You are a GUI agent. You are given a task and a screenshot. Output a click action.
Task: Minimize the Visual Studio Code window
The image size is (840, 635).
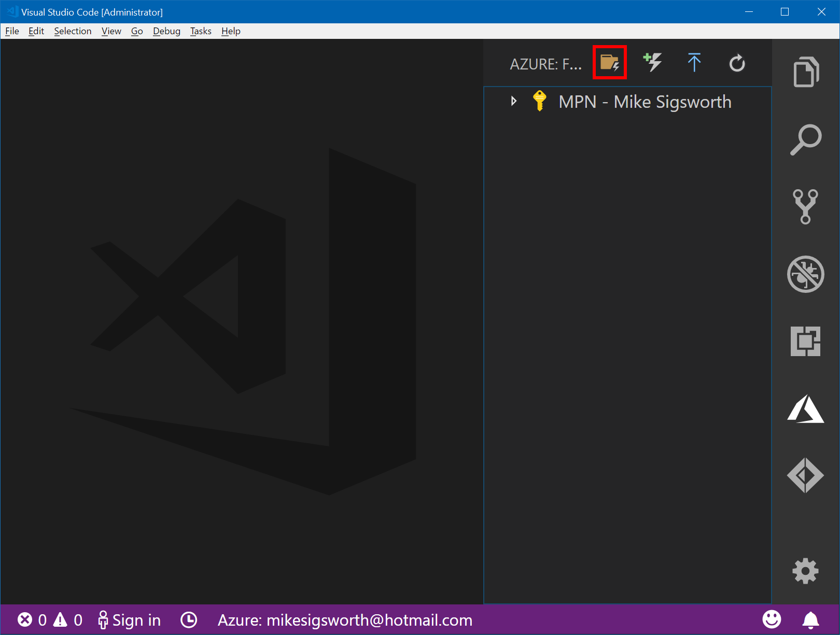pos(749,11)
